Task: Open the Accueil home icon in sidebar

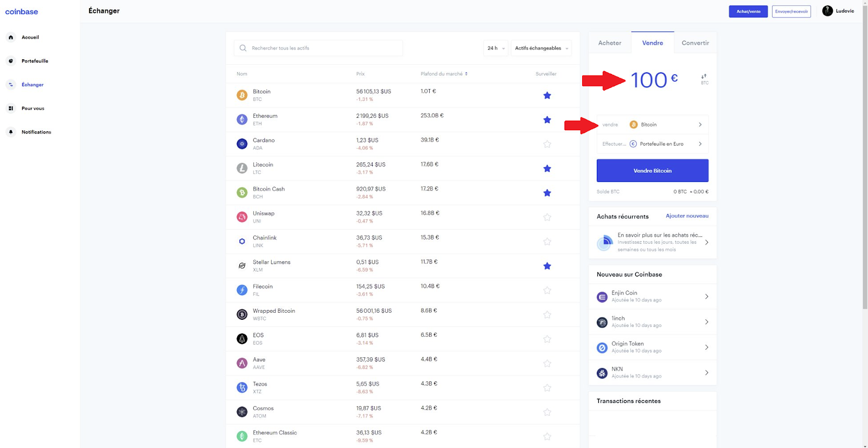Action: [x=11, y=37]
